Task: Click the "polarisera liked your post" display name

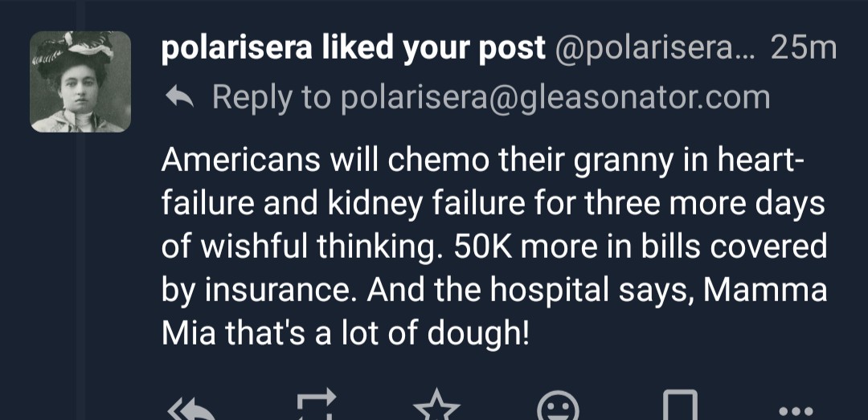Action: pyautogui.click(x=353, y=50)
